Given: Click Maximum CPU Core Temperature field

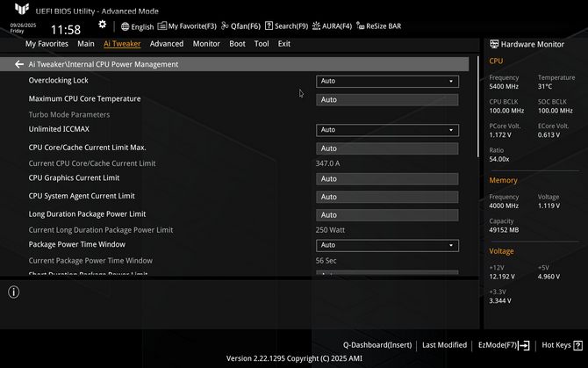Looking at the screenshot, I should [x=387, y=100].
